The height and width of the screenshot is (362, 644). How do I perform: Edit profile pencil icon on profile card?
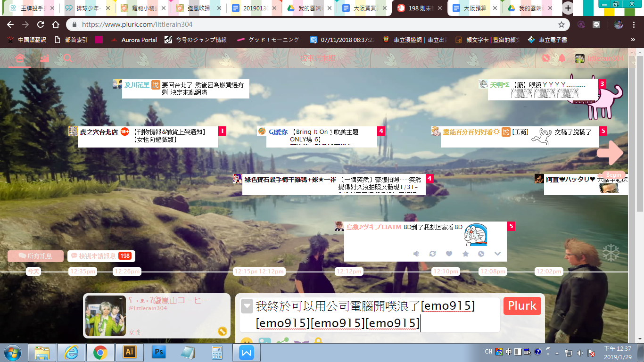click(x=223, y=331)
